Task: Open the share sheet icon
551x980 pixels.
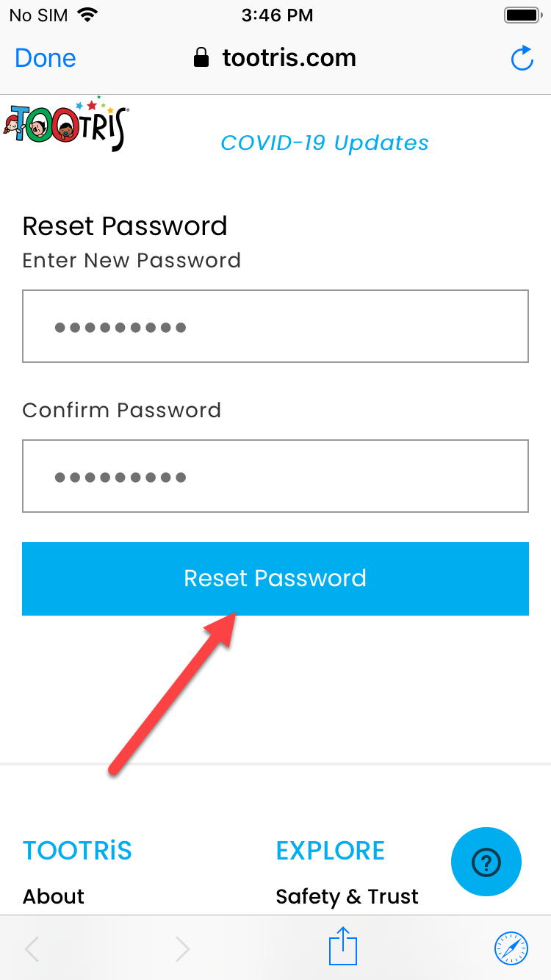Action: pyautogui.click(x=342, y=946)
